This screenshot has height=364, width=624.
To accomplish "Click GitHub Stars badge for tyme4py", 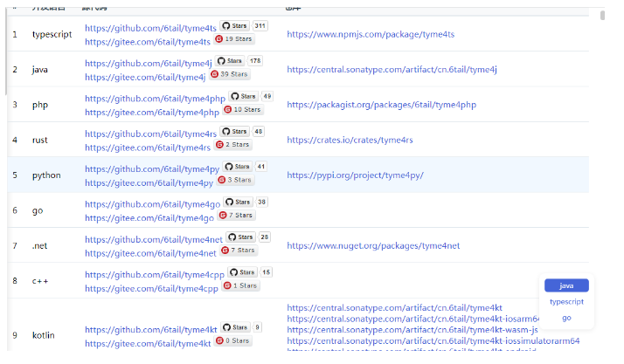I will pyautogui.click(x=237, y=167).
